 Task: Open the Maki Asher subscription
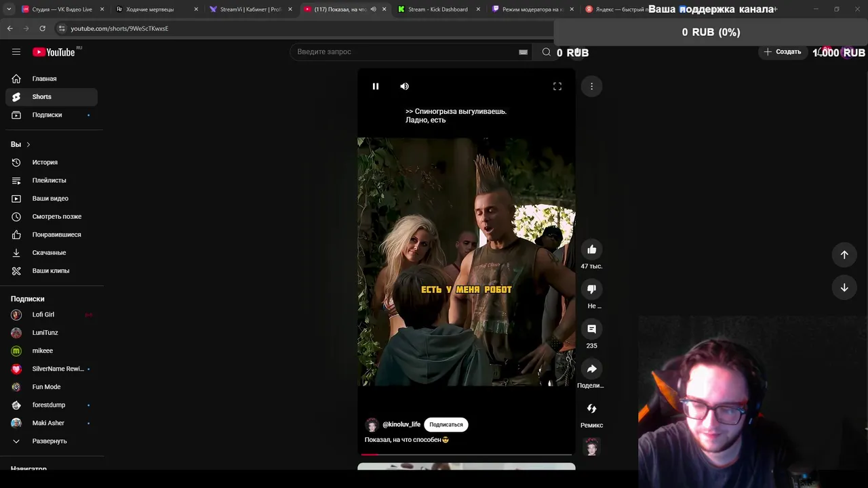(52, 423)
